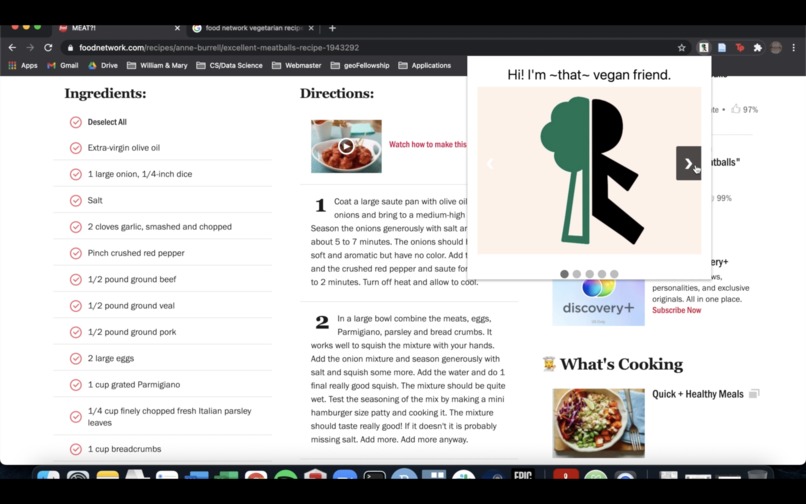Uncheck Extra-virgin olive oil ingredient
Screen dimensions: 806x504
tap(76, 148)
